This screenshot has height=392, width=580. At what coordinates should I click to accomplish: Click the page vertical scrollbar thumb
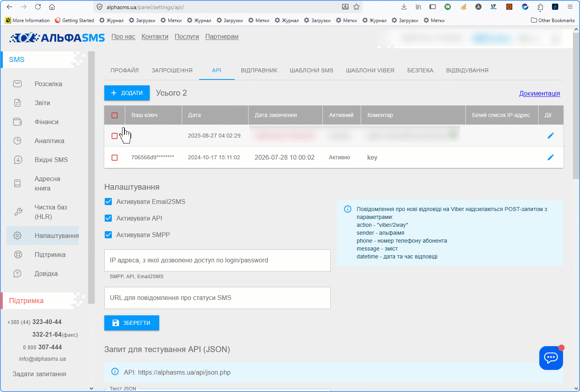pyautogui.click(x=576, y=104)
